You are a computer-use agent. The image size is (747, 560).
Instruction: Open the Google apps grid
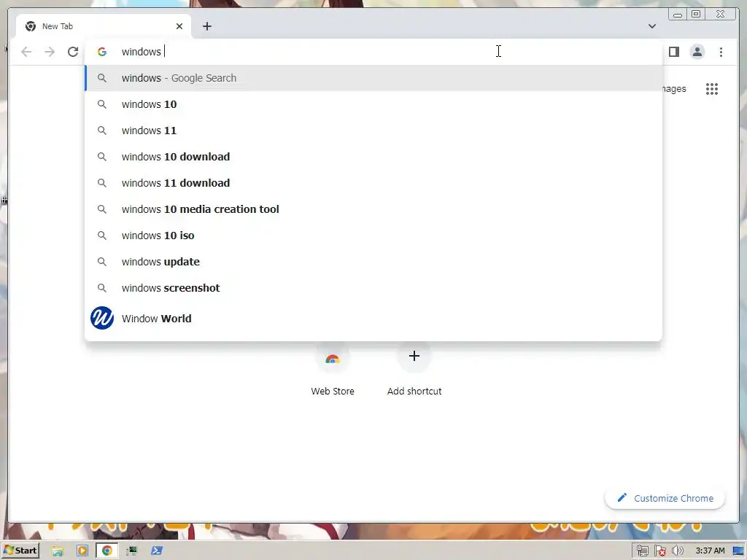[712, 88]
